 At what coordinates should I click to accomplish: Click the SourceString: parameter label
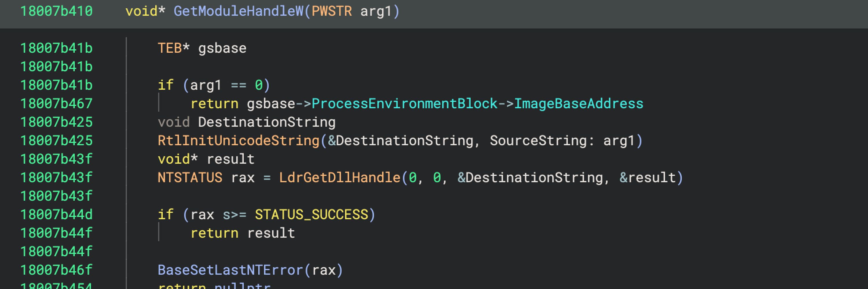point(542,141)
